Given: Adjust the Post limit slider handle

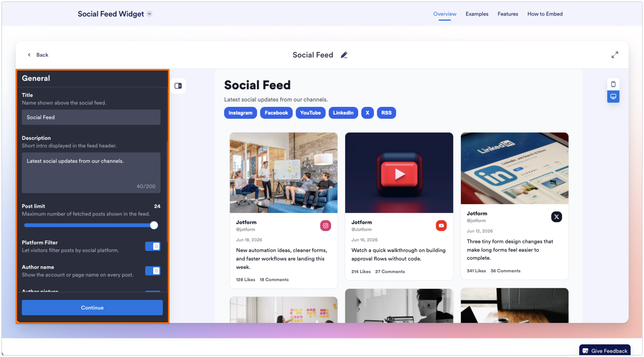Looking at the screenshot, I should tap(154, 225).
